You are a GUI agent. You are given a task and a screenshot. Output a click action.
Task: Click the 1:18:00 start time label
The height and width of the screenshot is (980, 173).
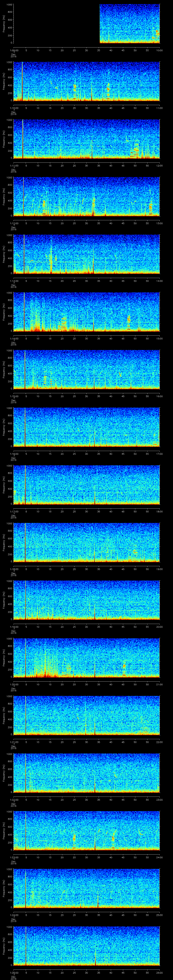coord(13,569)
